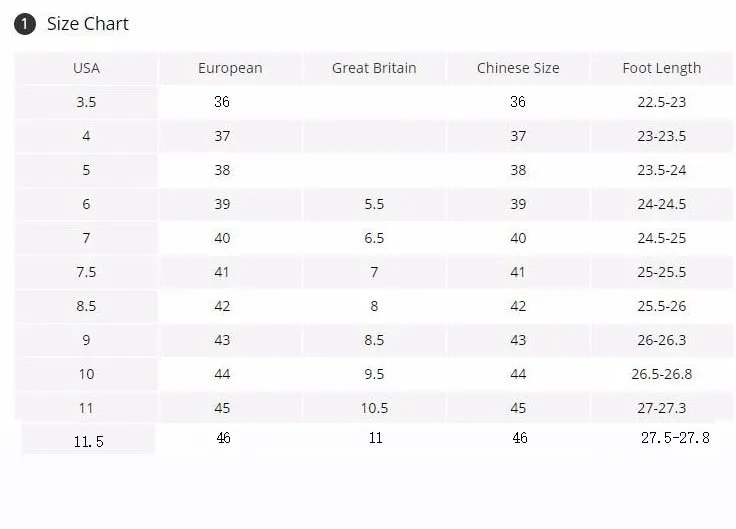Select foot length 27.5-27.8 cell
The image size is (736, 529).
coord(675,438)
